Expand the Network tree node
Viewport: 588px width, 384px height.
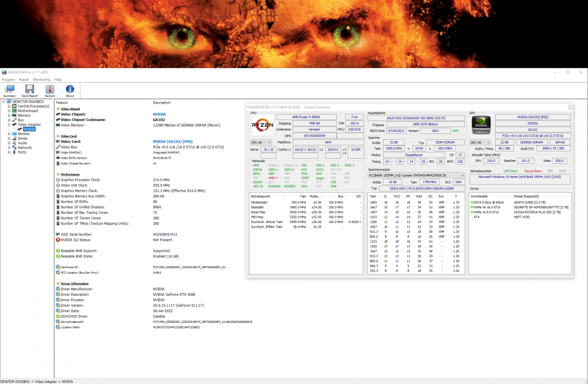point(9,148)
